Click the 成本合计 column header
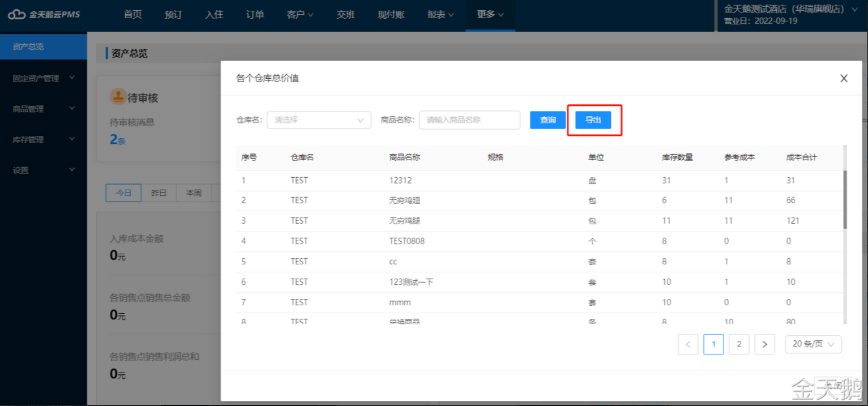The width and height of the screenshot is (868, 406). [x=802, y=157]
